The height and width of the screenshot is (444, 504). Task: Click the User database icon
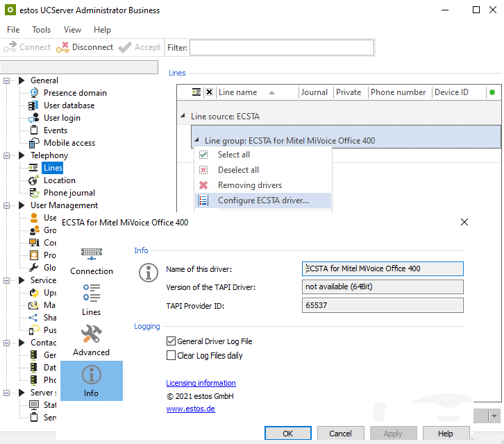(33, 105)
